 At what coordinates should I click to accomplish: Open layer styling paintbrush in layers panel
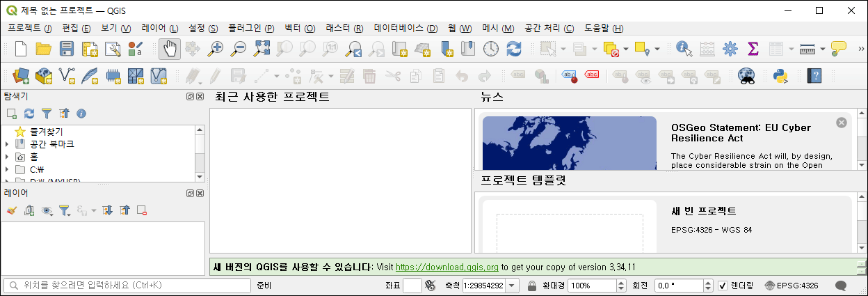click(11, 210)
